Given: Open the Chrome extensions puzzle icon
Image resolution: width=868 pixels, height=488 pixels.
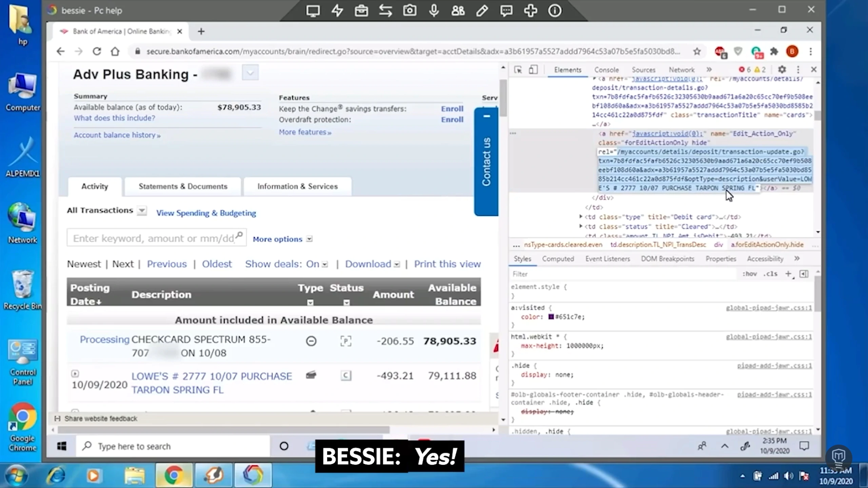Looking at the screenshot, I should 774,52.
